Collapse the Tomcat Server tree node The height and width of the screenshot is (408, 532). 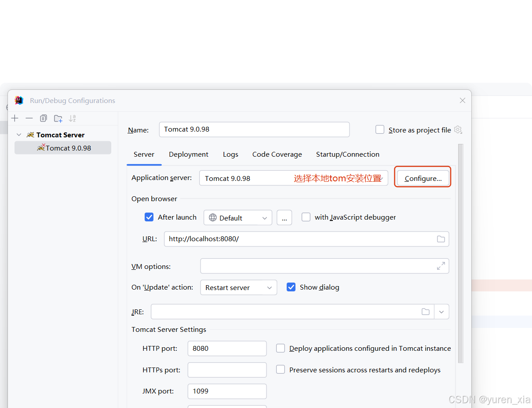[19, 135]
